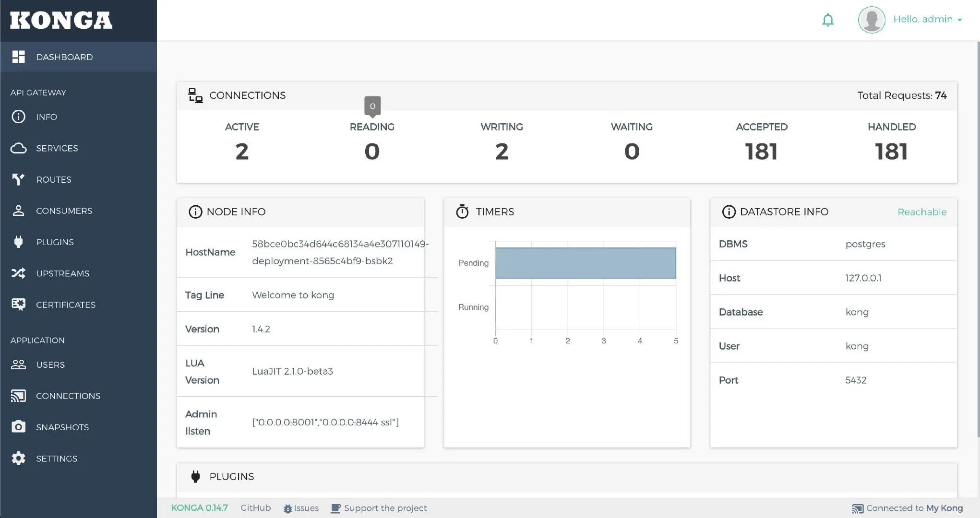Image resolution: width=980 pixels, height=518 pixels.
Task: Open the Users menu item
Action: (50, 365)
